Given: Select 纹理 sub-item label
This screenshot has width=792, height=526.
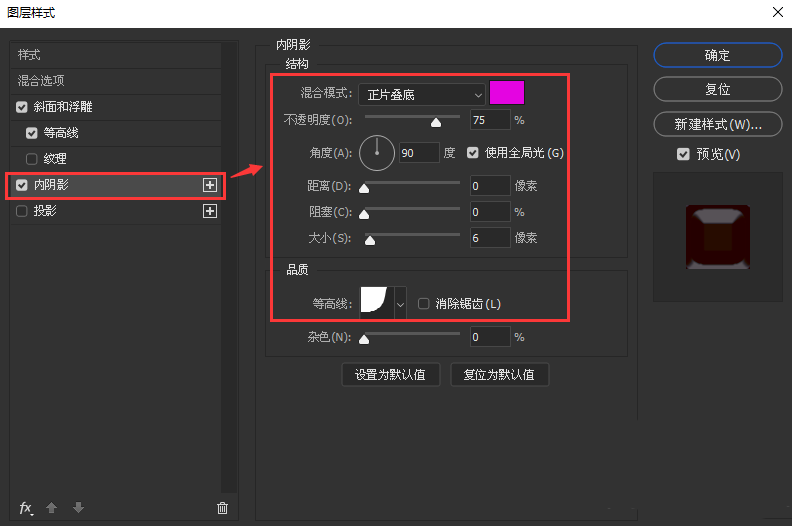Looking at the screenshot, I should coord(55,159).
